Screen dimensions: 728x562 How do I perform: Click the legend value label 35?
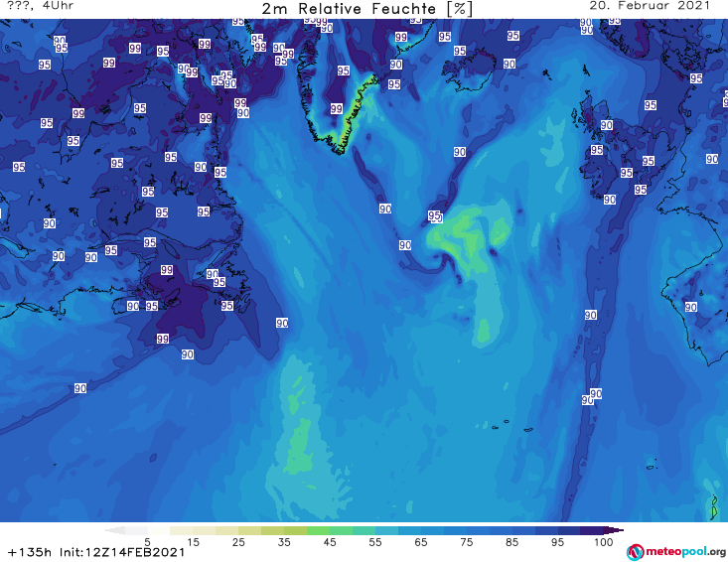click(x=284, y=542)
